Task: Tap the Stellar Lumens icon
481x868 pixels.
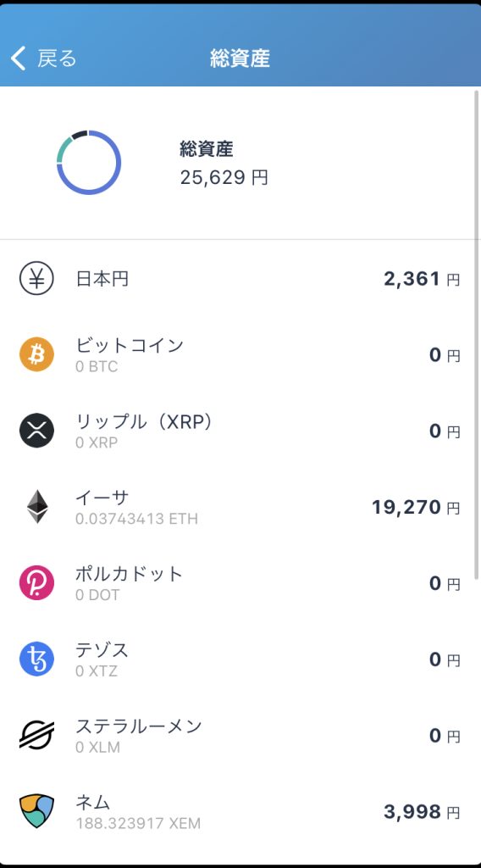Action: (x=36, y=735)
